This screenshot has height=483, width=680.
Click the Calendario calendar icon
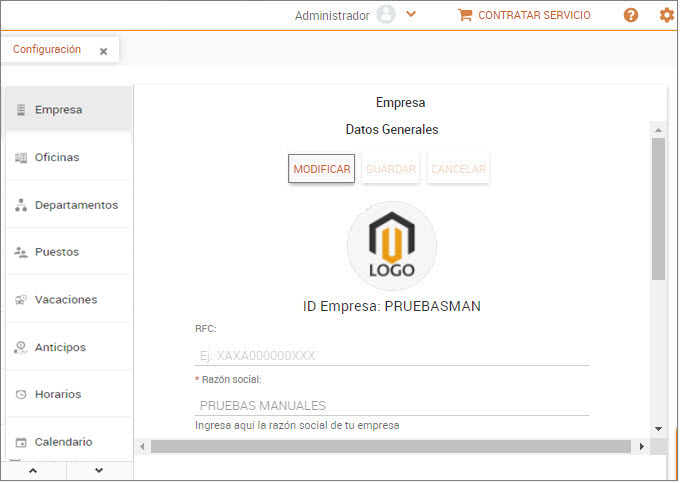pos(21,442)
